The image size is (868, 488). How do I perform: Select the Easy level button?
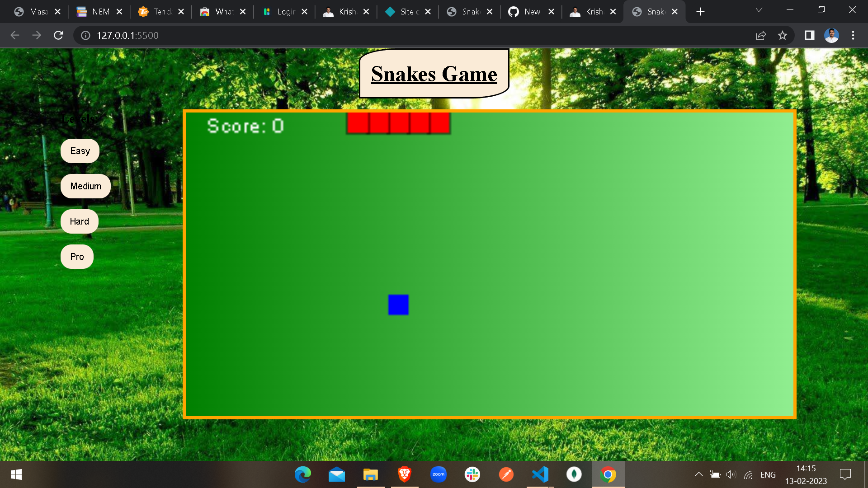click(80, 150)
